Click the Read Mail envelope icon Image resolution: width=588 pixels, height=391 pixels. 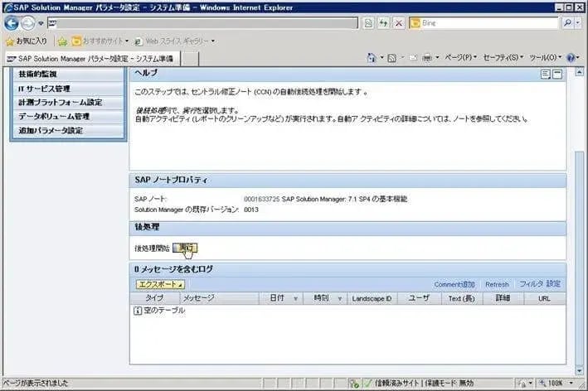(413, 58)
